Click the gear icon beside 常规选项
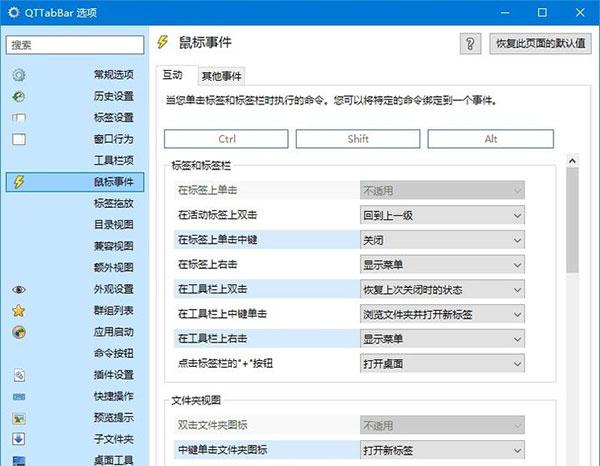Image resolution: width=600 pixels, height=466 pixels. pos(19,75)
